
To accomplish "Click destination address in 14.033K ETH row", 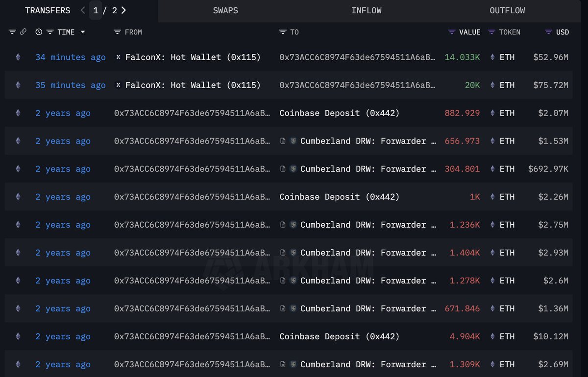I will coord(357,57).
